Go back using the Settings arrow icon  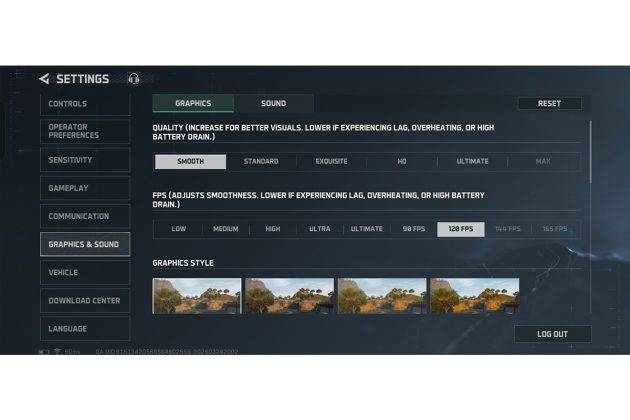pyautogui.click(x=45, y=79)
